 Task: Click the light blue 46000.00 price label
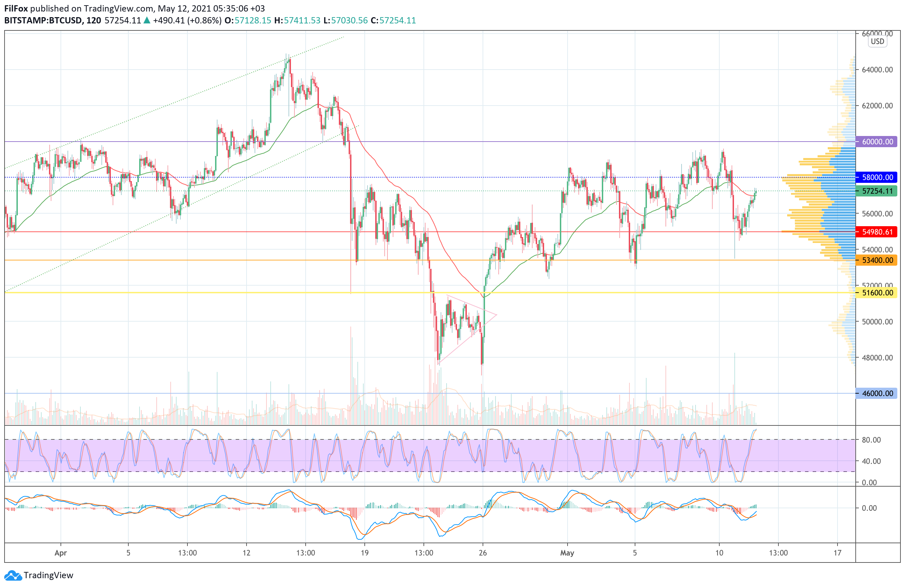point(876,393)
